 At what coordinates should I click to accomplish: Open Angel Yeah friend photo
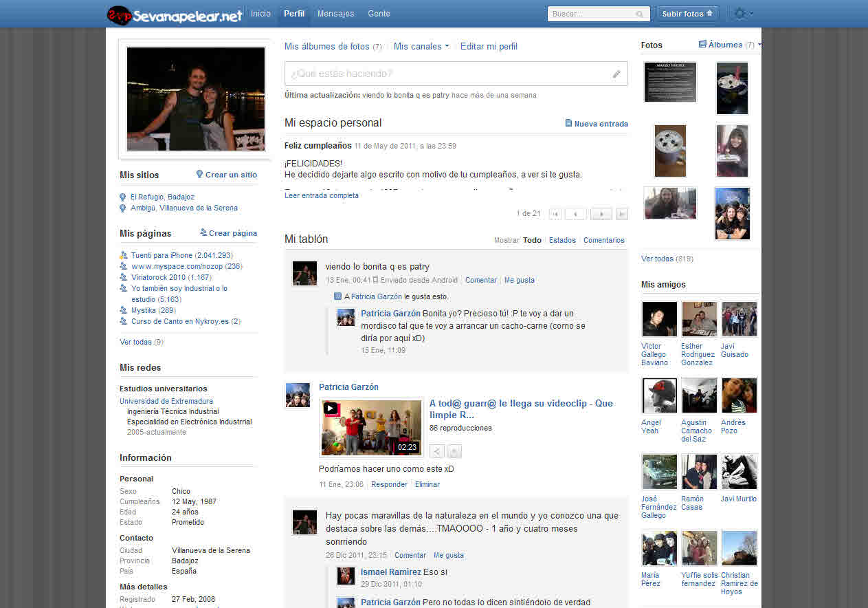[659, 395]
